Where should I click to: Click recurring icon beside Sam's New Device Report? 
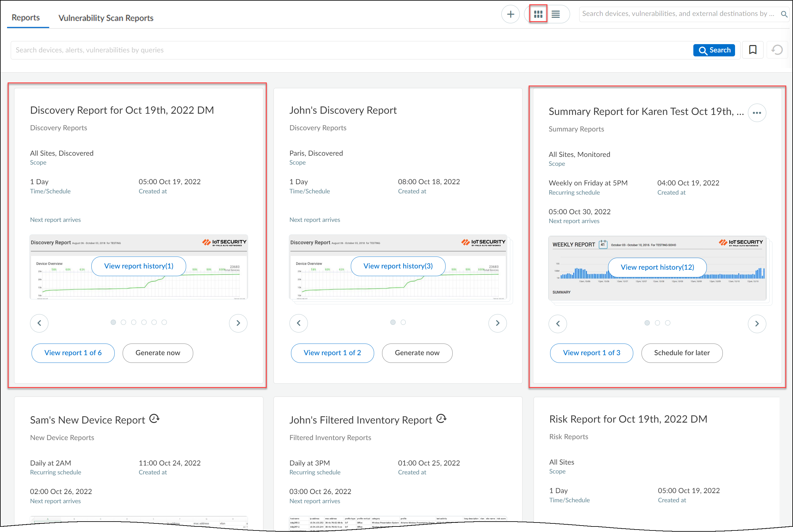(155, 419)
